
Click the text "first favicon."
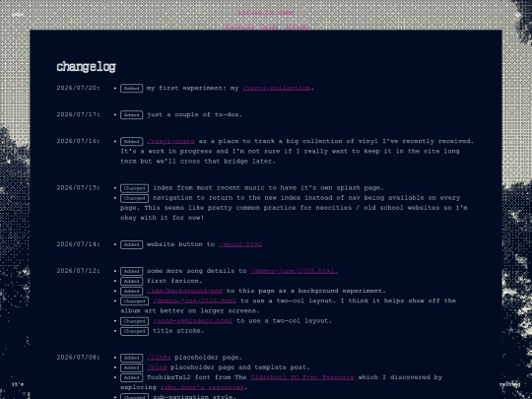pos(174,281)
